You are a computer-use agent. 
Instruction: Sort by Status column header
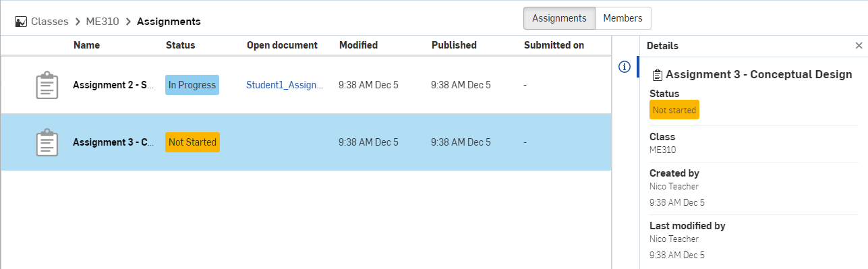pos(180,45)
